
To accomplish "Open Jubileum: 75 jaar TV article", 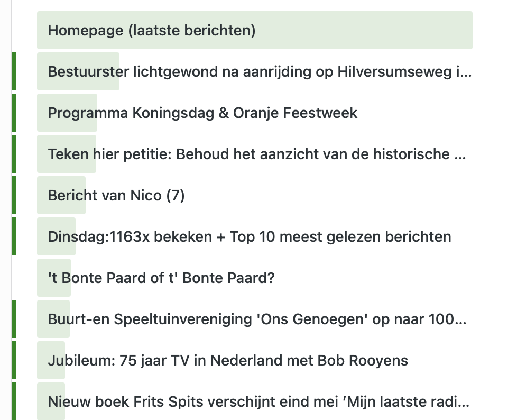I will pos(228,360).
